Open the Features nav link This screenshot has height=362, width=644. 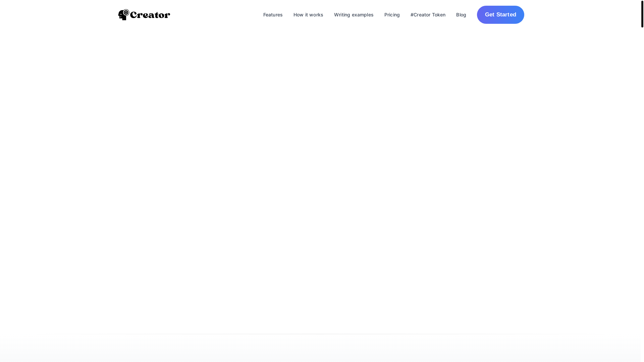pos(273,15)
